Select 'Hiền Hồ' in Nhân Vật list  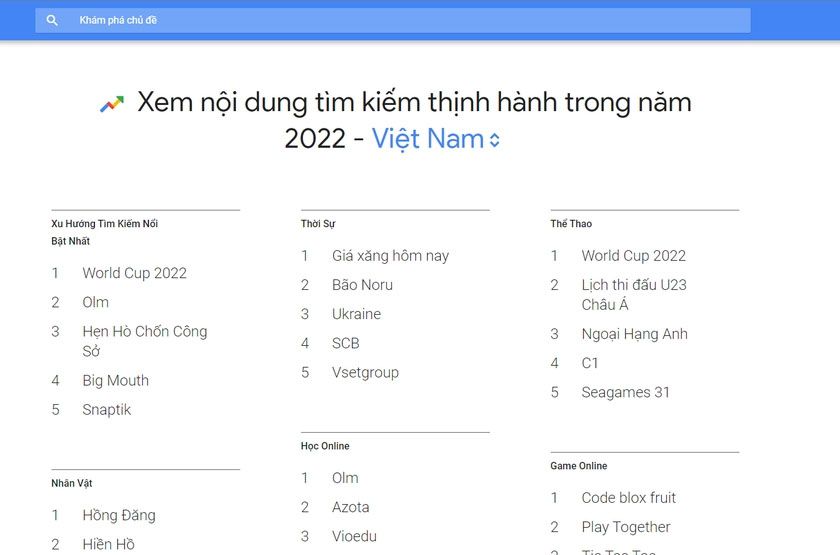(108, 544)
